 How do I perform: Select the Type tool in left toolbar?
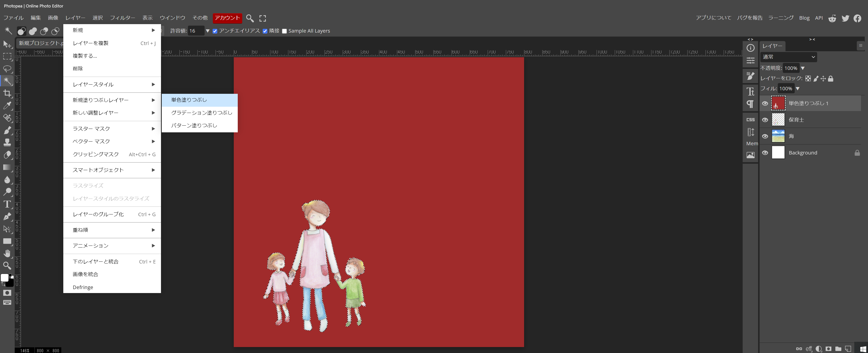click(x=7, y=204)
